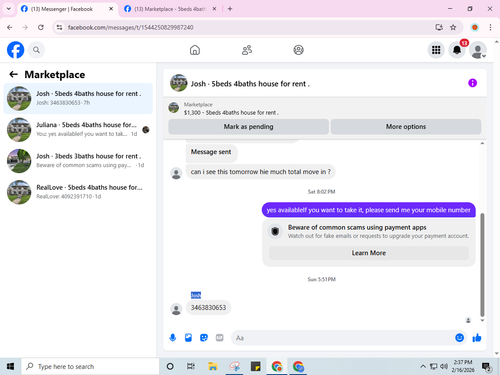Open Task View on taskbar
Image resolution: width=500 pixels, height=375 pixels.
click(x=191, y=366)
